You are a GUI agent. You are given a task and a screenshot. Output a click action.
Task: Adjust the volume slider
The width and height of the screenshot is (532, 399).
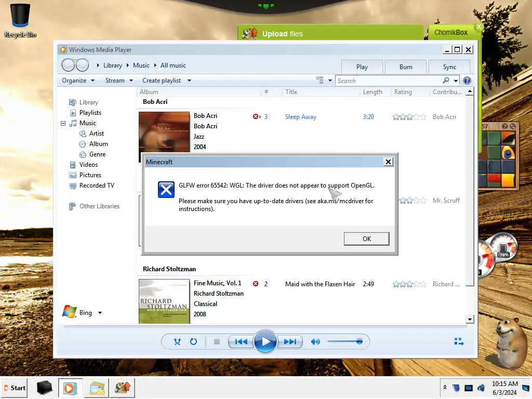click(x=345, y=341)
